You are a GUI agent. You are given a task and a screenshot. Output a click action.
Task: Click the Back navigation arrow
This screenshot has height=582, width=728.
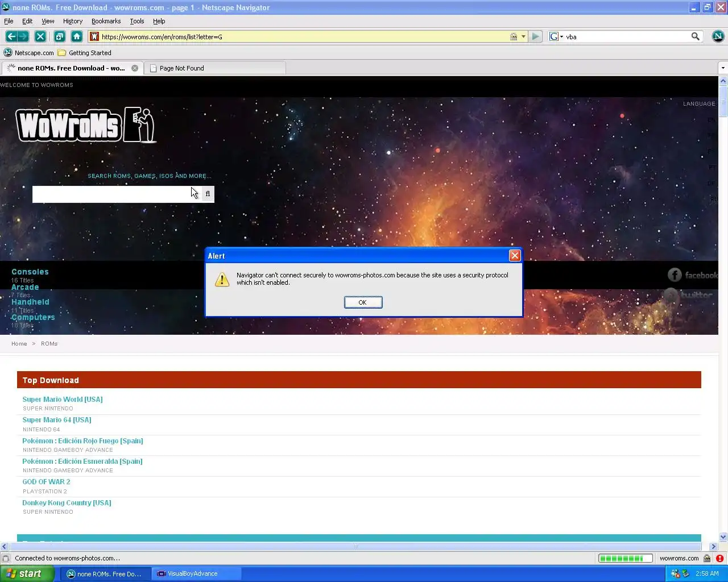pyautogui.click(x=11, y=36)
